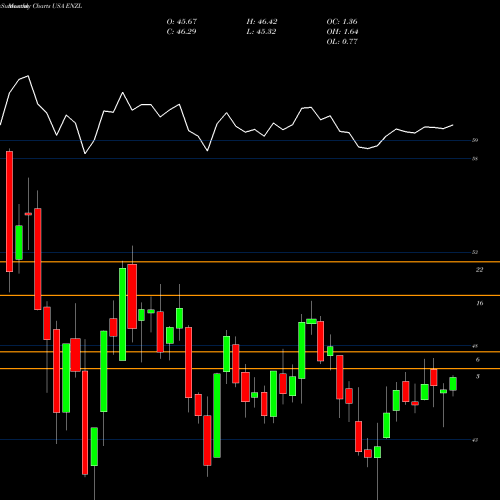This screenshot has width=500, height=500.
Task: Click the '52' price axis label
Action: click(x=475, y=252)
